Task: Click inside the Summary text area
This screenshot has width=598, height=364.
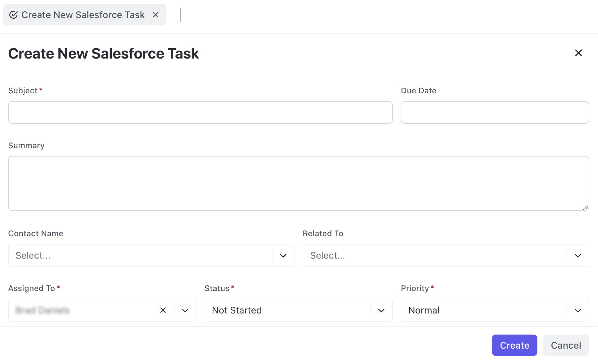Action: click(x=298, y=183)
